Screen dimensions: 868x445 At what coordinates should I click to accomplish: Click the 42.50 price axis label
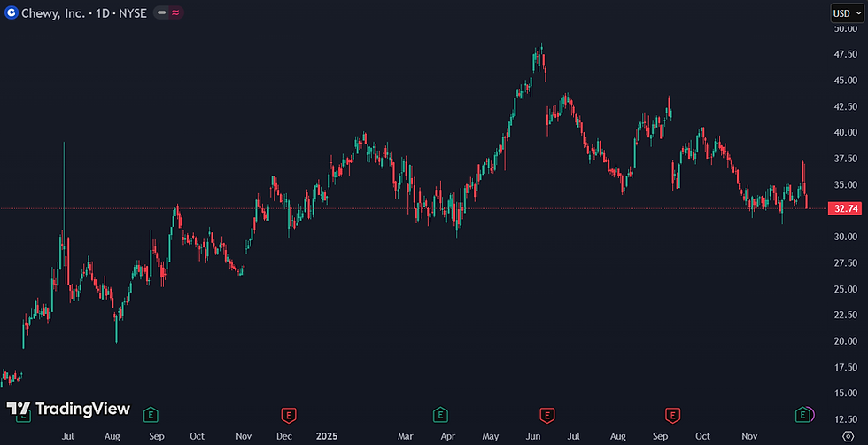846,106
